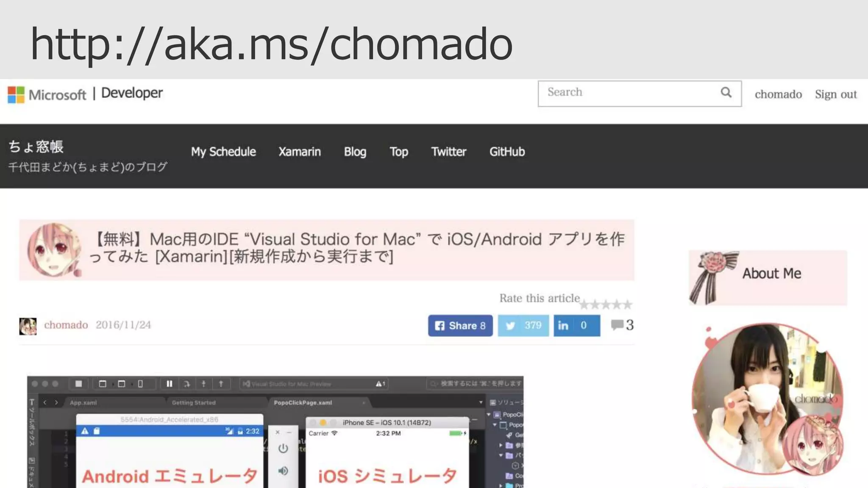This screenshot has width=868, height=488.
Task: Open comments via speech bubble icon
Action: 617,325
